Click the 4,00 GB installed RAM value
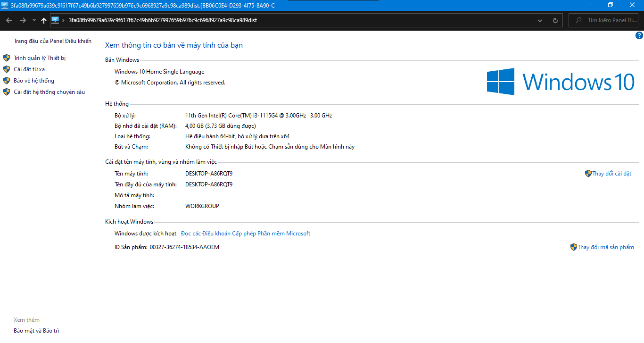Screen dimensions: 644x343 (221, 126)
